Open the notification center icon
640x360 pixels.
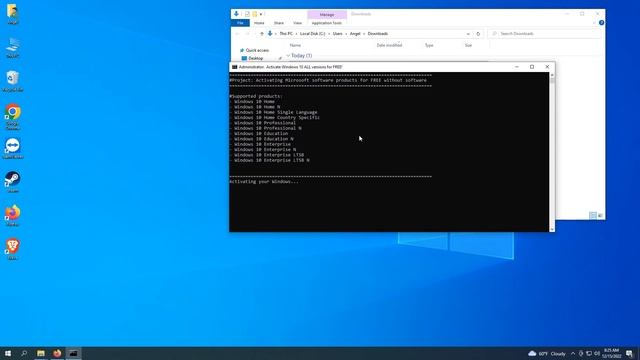click(x=629, y=353)
